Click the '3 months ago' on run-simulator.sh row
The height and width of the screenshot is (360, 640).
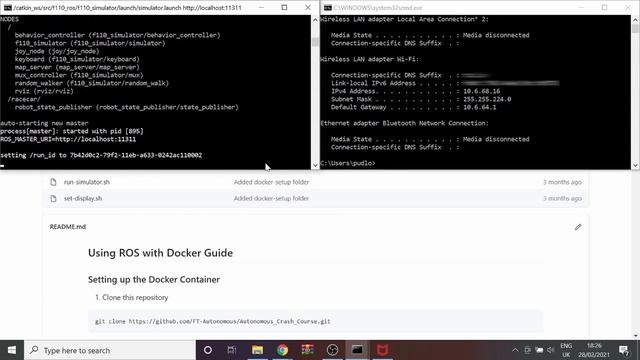(562, 182)
